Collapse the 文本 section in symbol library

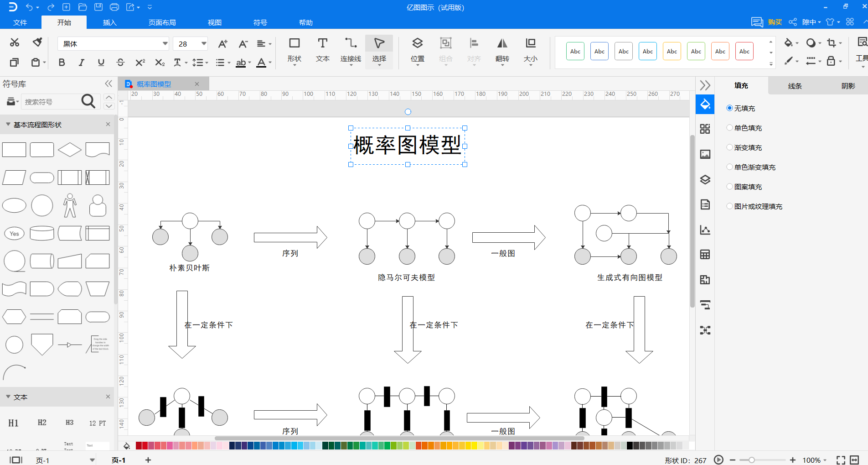[x=8, y=397]
